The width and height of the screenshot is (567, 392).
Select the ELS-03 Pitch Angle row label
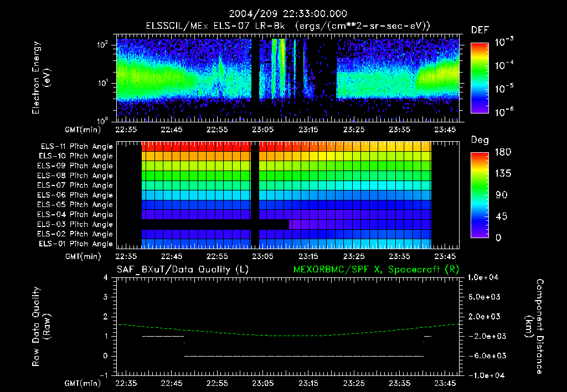coord(75,224)
